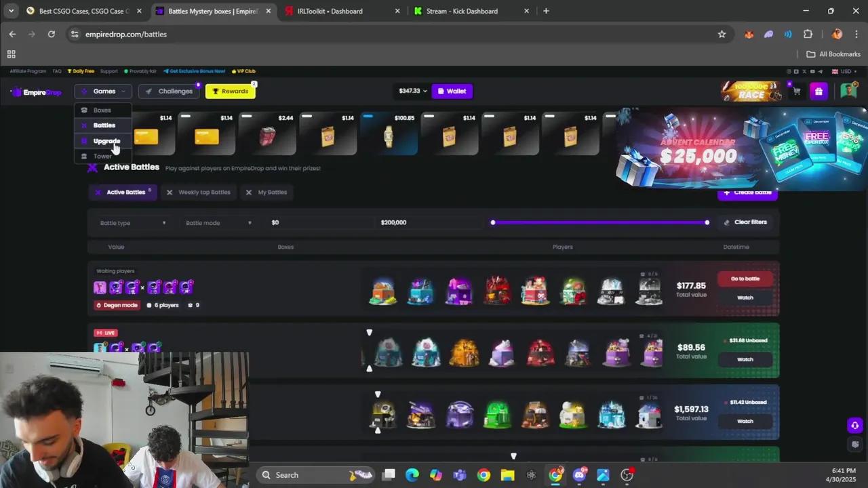Collapse the Games dropdown button
Viewport: 868px width, 488px height.
tap(103, 91)
